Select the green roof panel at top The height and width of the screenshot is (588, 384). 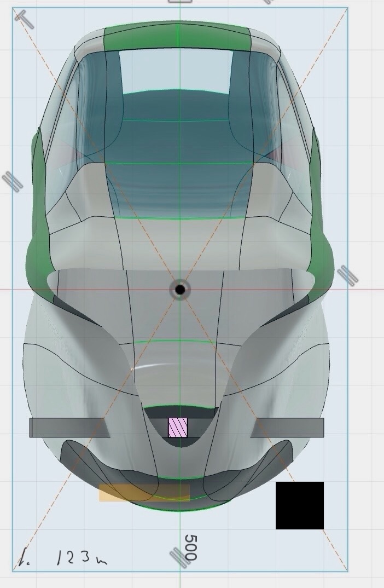point(177,37)
